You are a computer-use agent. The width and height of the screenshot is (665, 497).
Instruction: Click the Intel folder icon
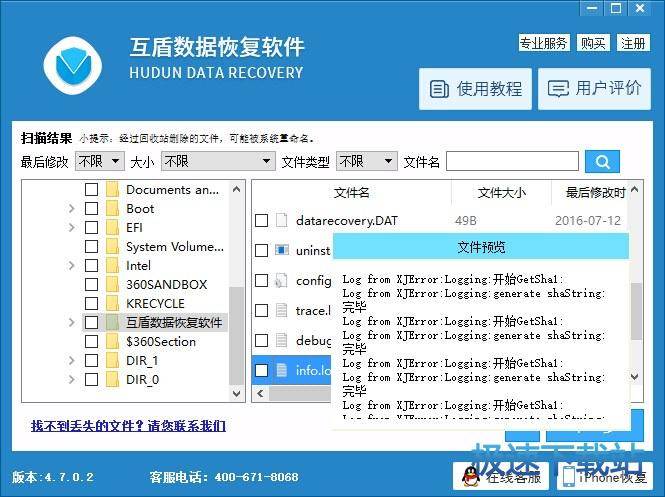coord(112,265)
